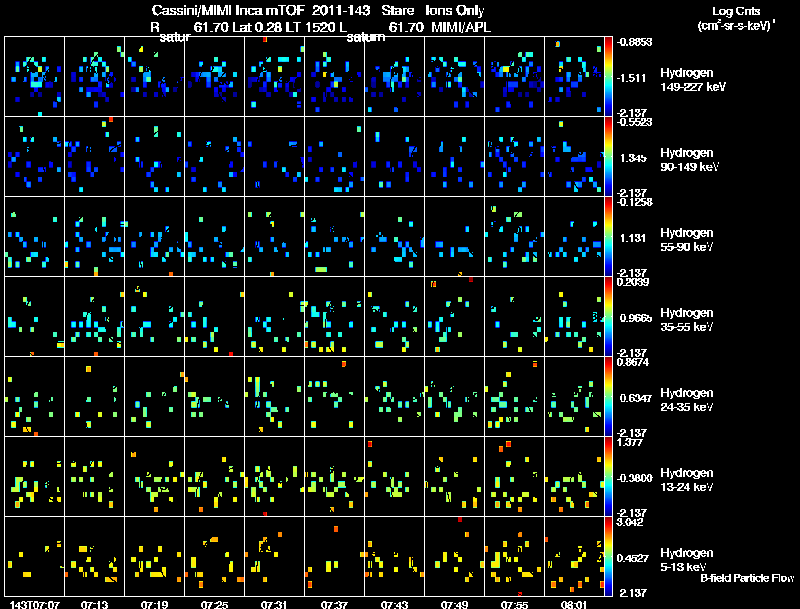Click the '07:19' time axis label
Viewport: 800px width, 609px height.
point(155,604)
